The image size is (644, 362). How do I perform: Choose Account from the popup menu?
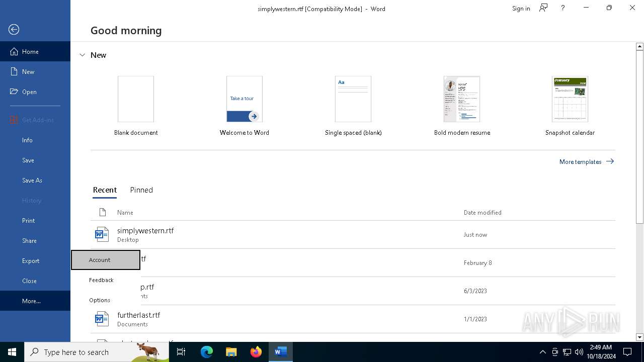pyautogui.click(x=106, y=260)
